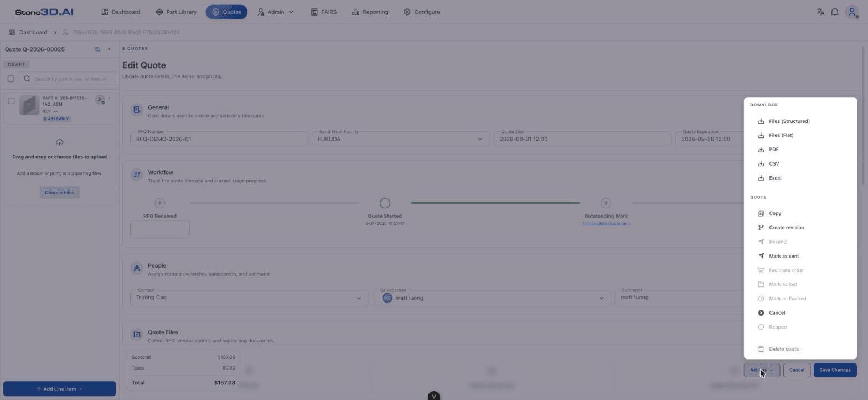Choose Copy from the Quote menu section

tap(800, 213)
